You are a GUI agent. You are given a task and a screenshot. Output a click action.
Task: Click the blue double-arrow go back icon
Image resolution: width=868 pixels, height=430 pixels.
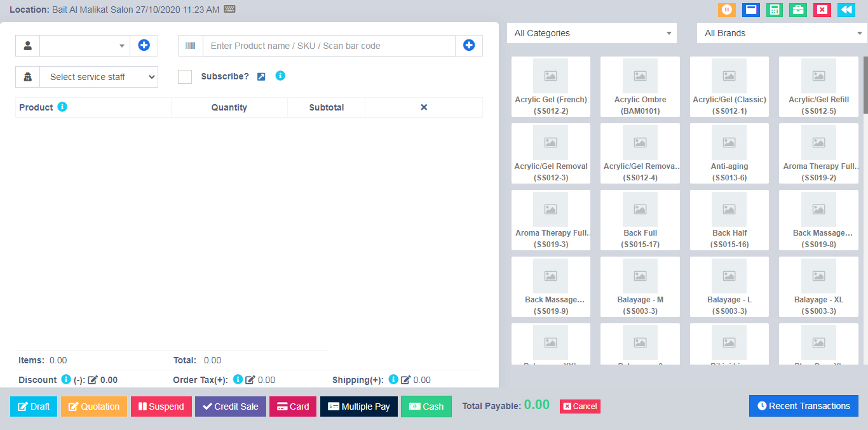846,10
